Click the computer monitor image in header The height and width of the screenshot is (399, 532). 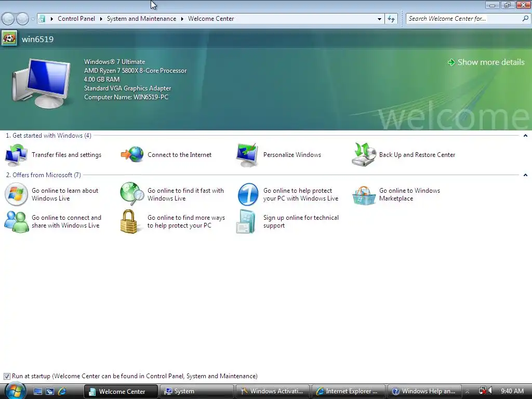[42, 83]
